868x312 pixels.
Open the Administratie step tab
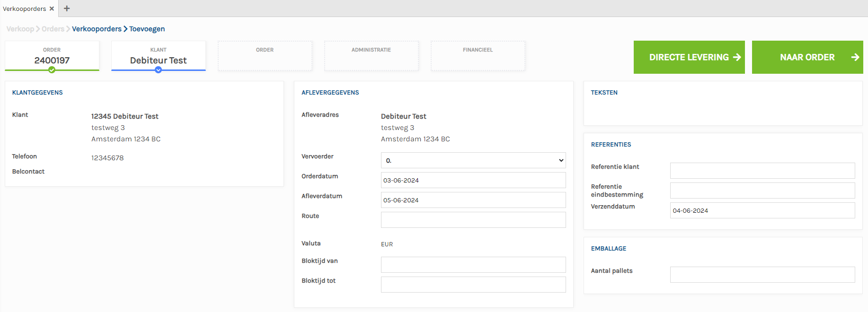click(372, 56)
